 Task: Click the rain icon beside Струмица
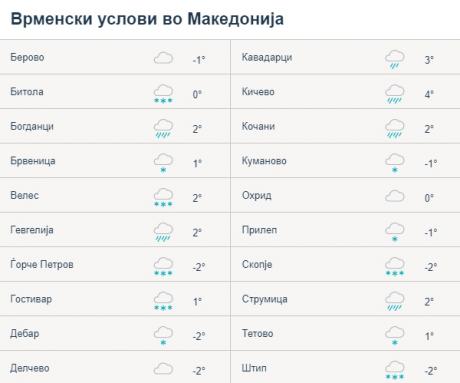coord(395,301)
